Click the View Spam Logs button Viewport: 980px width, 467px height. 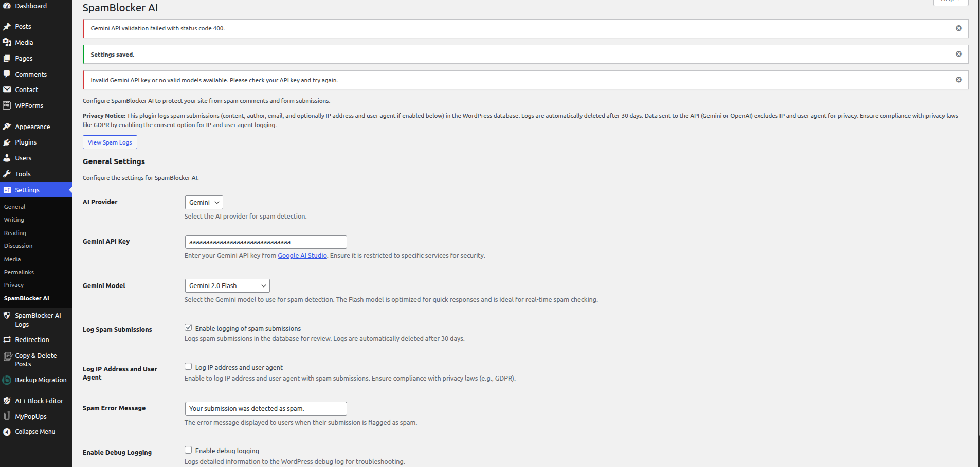click(x=110, y=142)
